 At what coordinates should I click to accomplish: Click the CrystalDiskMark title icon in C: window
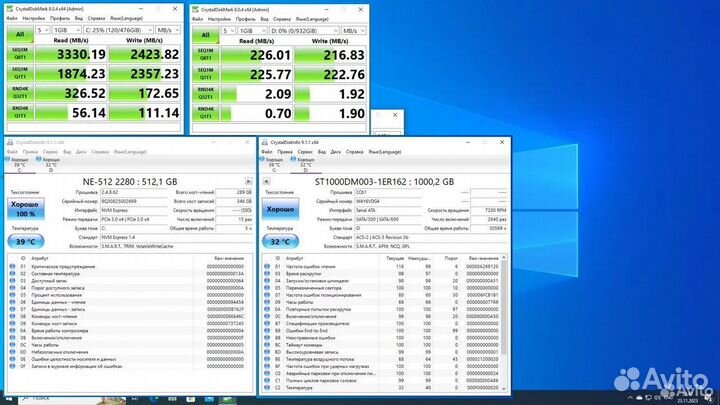(x=10, y=9)
